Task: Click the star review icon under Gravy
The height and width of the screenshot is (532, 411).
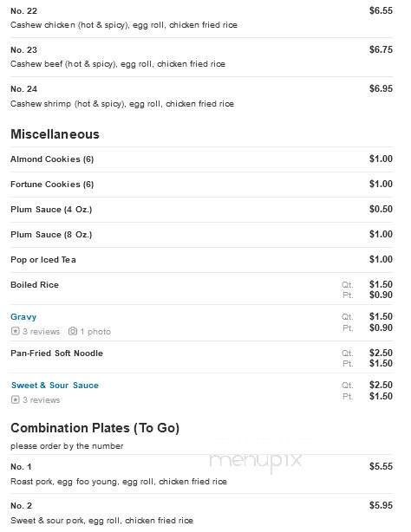Action: [x=16, y=331]
